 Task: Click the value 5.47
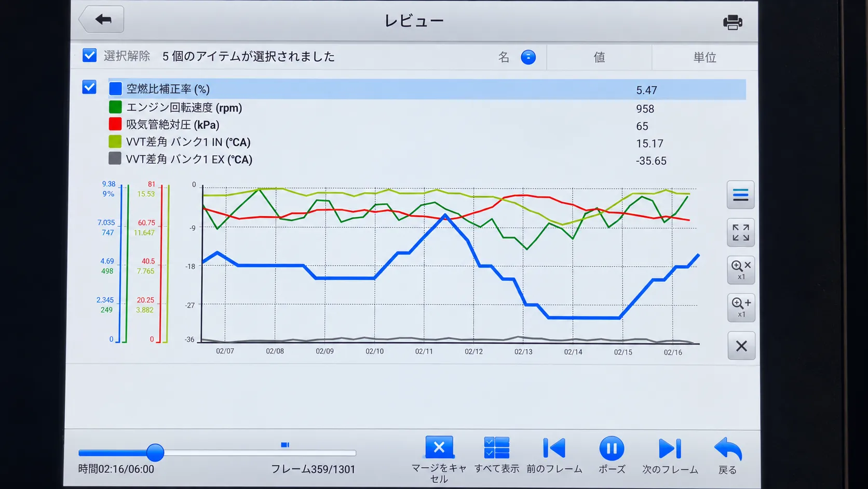point(646,90)
